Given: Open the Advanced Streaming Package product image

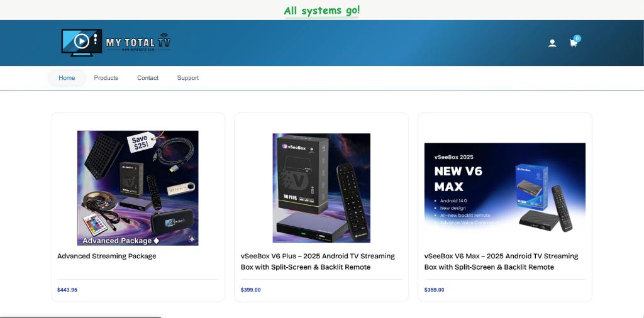Looking at the screenshot, I should 138,188.
